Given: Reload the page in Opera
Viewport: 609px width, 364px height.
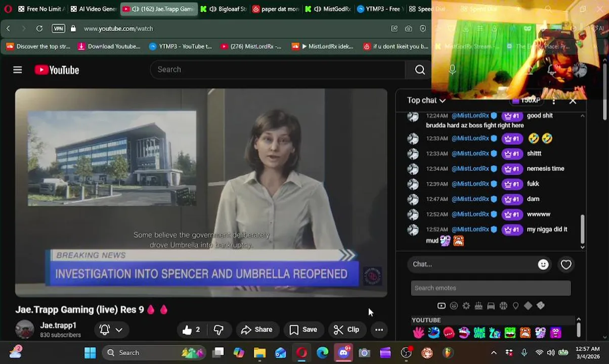Looking at the screenshot, I should click(x=39, y=28).
